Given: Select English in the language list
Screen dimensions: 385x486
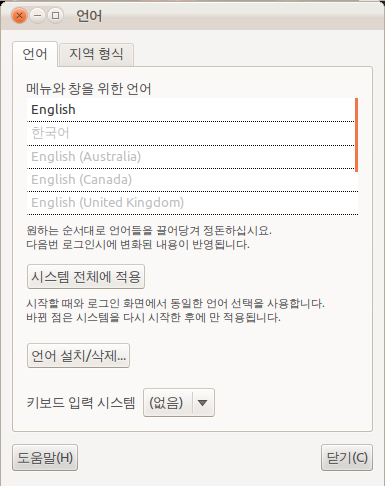Looking at the screenshot, I should [191, 110].
